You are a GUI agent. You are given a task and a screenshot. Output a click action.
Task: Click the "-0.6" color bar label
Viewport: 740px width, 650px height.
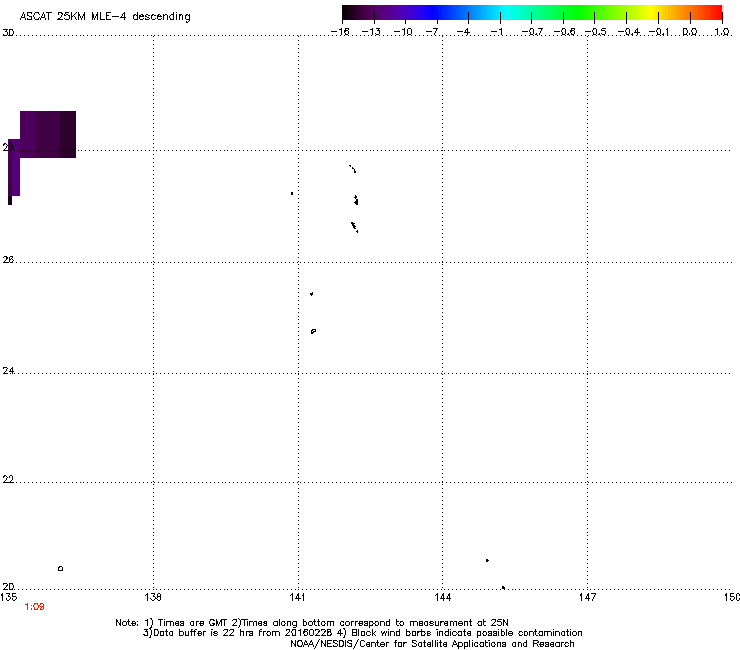coord(564,32)
